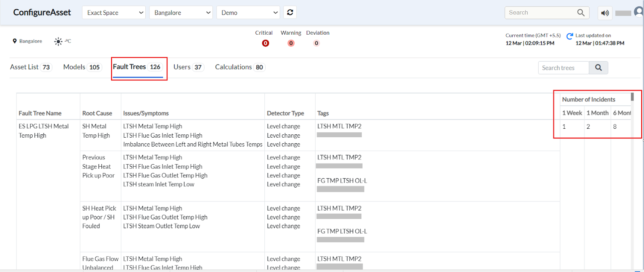Switch to the Users tab

pos(189,67)
